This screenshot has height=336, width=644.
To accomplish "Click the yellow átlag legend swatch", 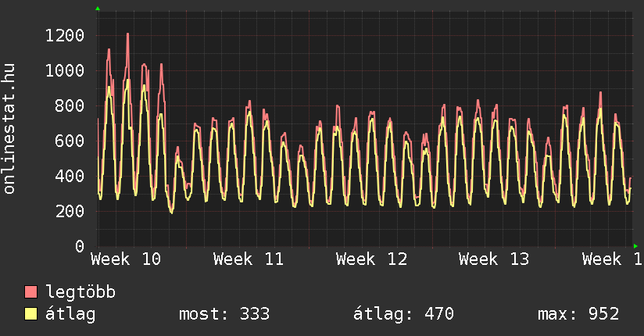I will point(31,315).
